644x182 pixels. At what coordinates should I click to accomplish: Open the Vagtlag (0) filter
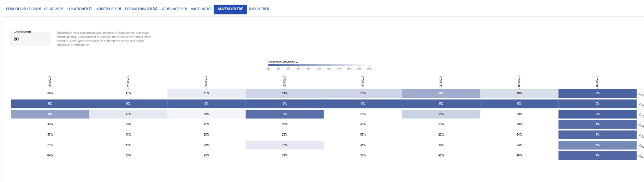pos(201,9)
